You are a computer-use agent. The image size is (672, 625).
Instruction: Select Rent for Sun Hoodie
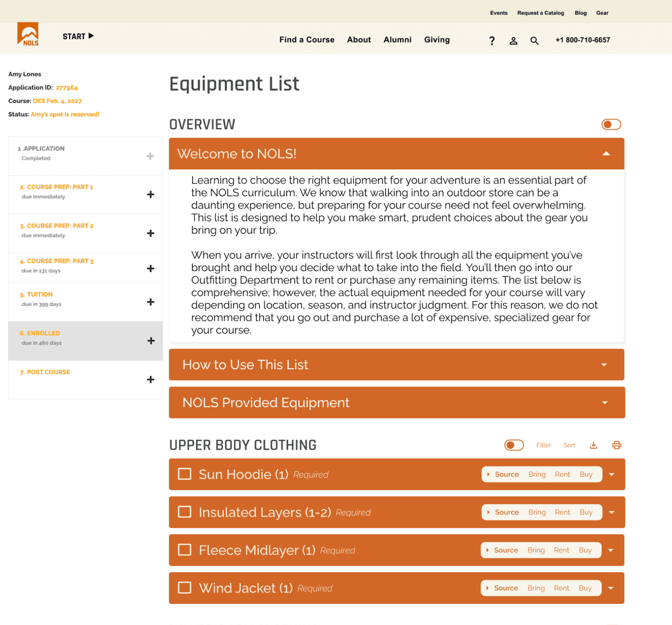click(562, 474)
